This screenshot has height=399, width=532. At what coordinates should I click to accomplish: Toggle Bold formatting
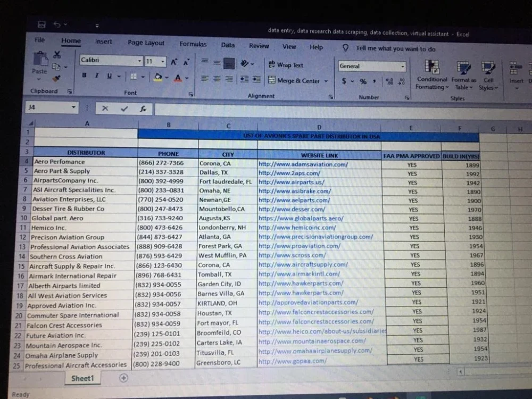(x=84, y=76)
